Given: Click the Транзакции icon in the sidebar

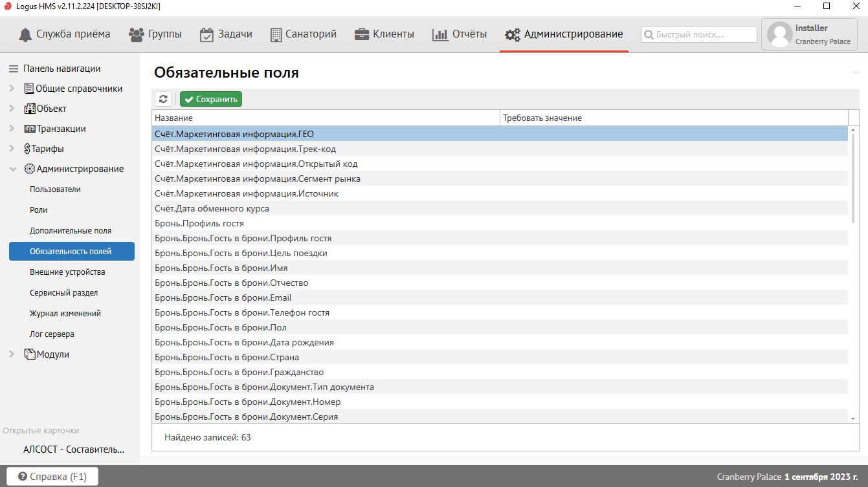Looking at the screenshot, I should pyautogui.click(x=29, y=129).
